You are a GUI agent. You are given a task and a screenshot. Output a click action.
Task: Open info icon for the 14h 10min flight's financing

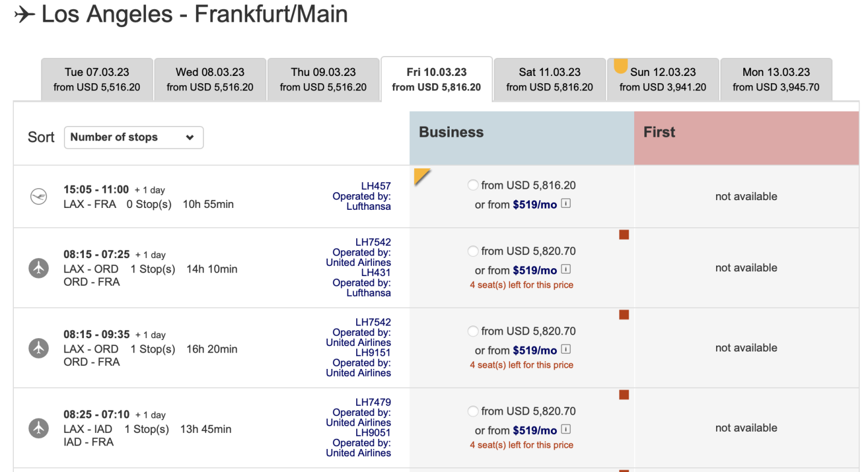[565, 269]
